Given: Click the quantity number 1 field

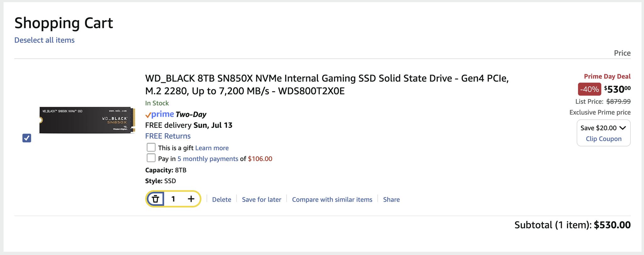Looking at the screenshot, I should tap(173, 199).
